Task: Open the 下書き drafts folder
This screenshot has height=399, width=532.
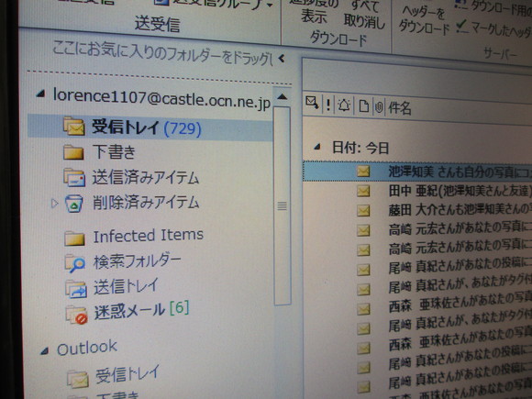Action: [115, 151]
